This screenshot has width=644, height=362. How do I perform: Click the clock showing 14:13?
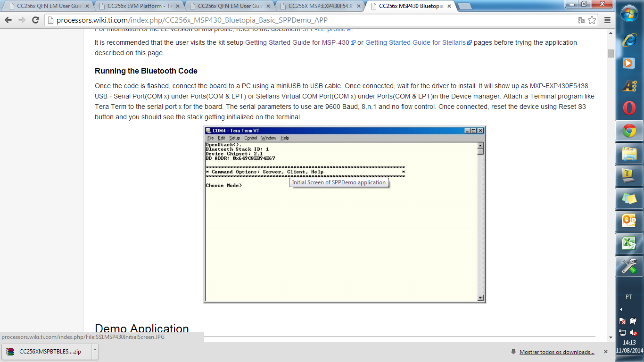[x=629, y=343]
